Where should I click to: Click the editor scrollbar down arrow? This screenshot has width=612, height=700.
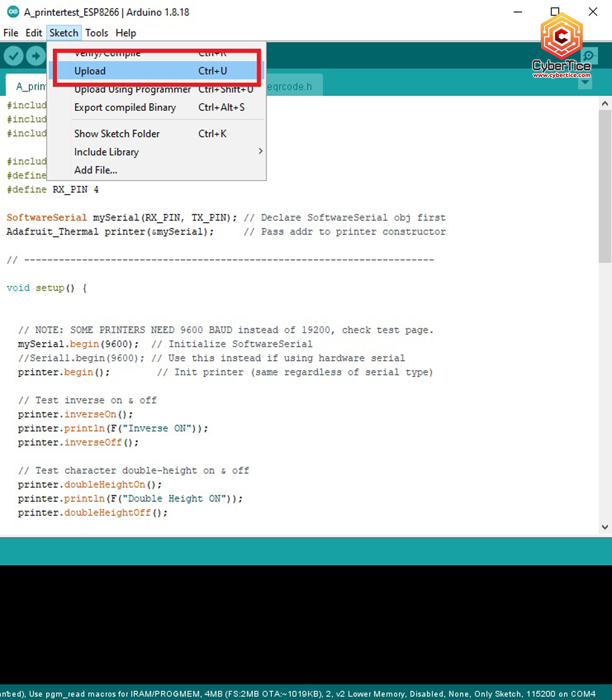pyautogui.click(x=605, y=527)
